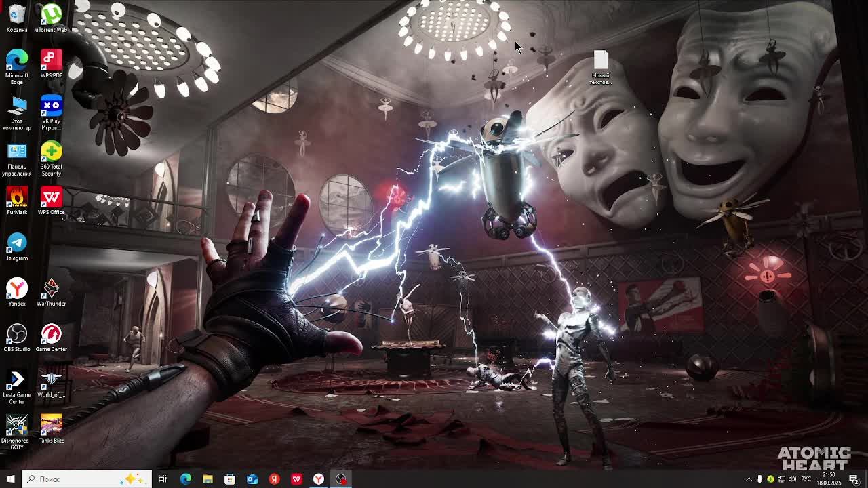Select the WPS Office desktop shortcut
Image resolution: width=868 pixels, height=488 pixels.
click(x=51, y=201)
